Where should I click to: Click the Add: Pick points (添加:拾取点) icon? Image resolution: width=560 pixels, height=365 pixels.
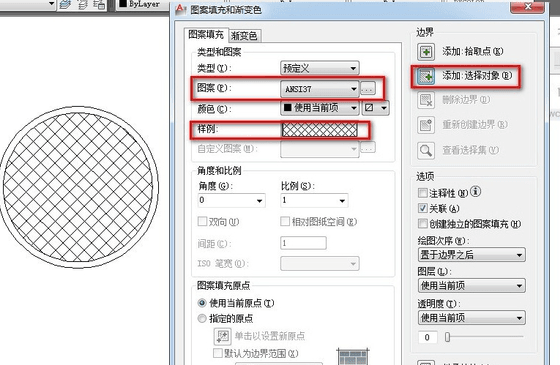tap(426, 52)
